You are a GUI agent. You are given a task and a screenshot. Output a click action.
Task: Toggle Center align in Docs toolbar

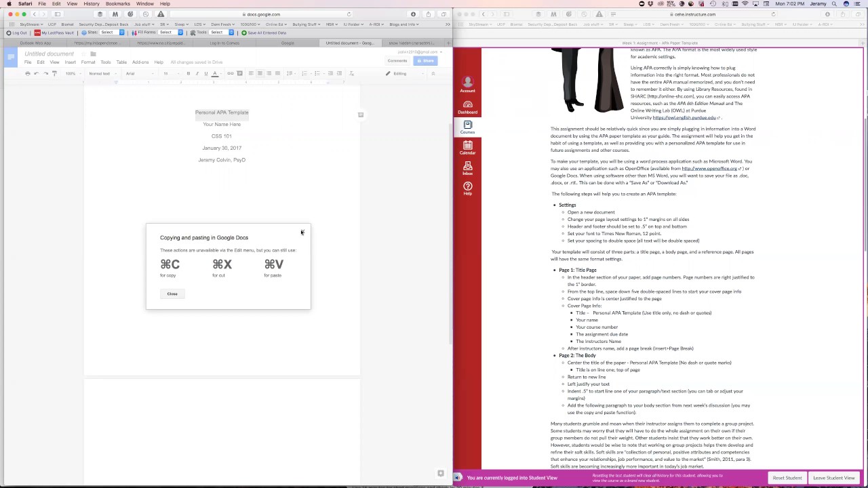pyautogui.click(x=260, y=73)
